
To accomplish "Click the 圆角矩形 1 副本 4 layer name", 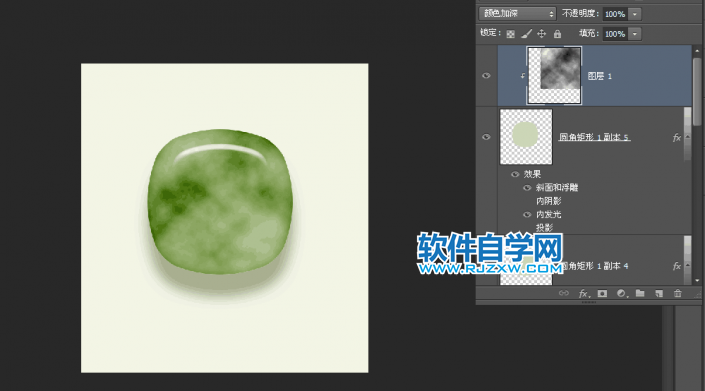I will click(x=595, y=266).
